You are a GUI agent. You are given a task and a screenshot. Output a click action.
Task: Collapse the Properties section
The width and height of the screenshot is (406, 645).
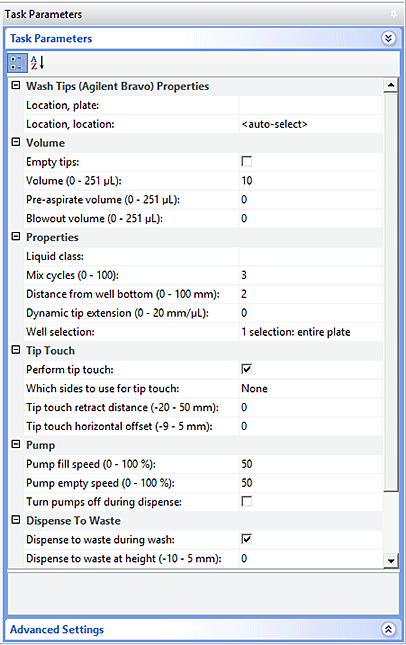tap(16, 237)
